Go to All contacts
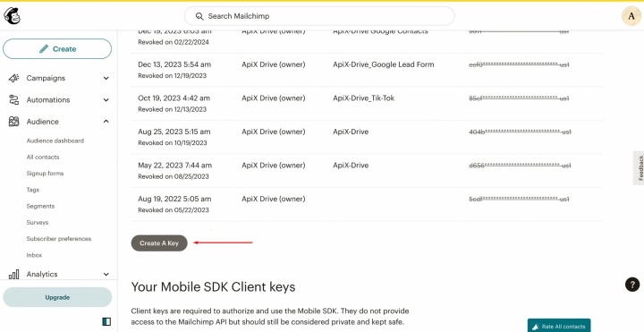The width and height of the screenshot is (644, 332). coord(43,157)
